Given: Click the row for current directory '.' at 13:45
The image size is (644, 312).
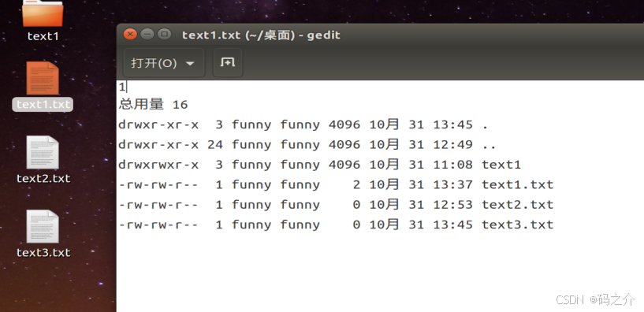Looking at the screenshot, I should click(x=303, y=124).
